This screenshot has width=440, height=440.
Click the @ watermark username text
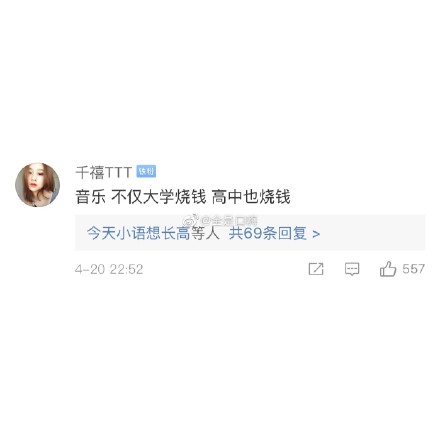coord(229,220)
